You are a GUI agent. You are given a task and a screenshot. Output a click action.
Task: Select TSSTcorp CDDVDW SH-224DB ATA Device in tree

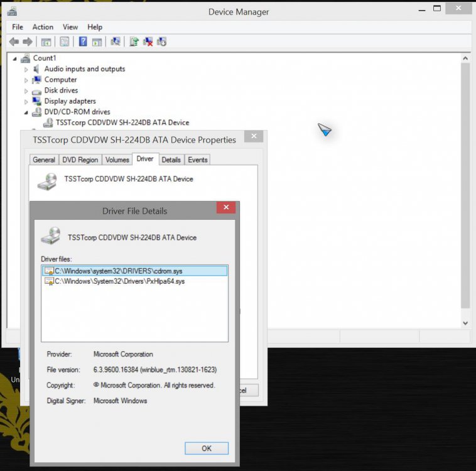click(x=122, y=122)
